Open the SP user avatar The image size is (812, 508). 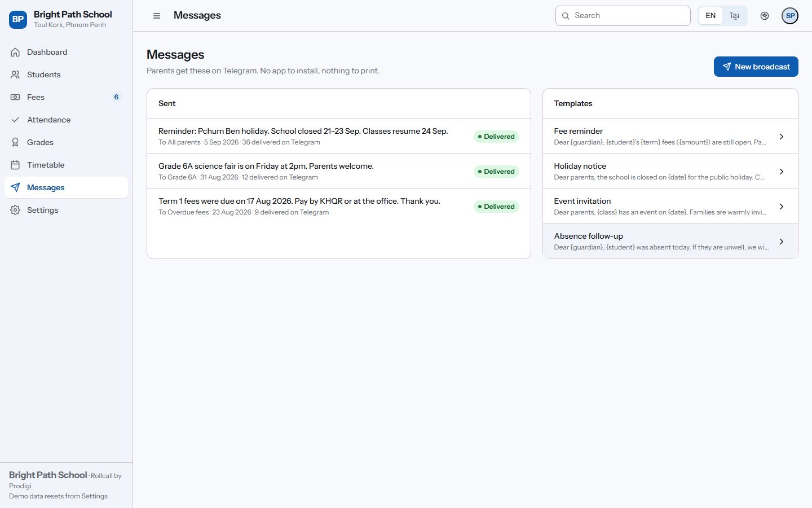coord(790,16)
